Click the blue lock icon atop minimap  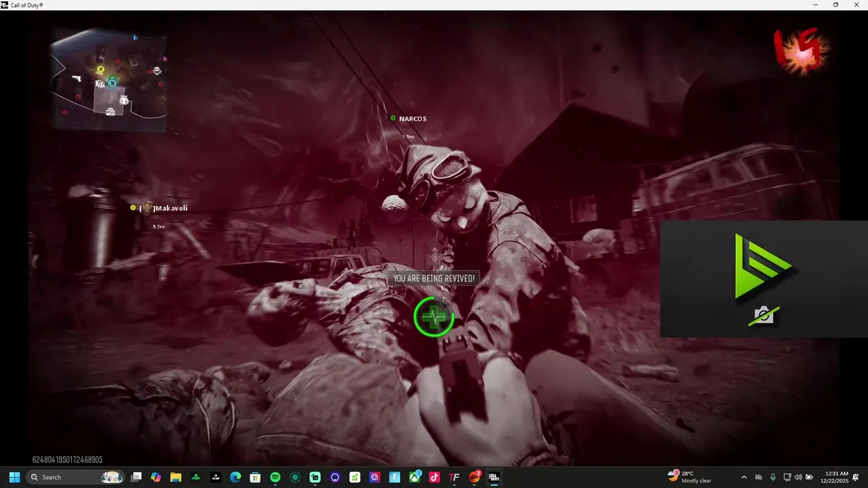tap(135, 37)
